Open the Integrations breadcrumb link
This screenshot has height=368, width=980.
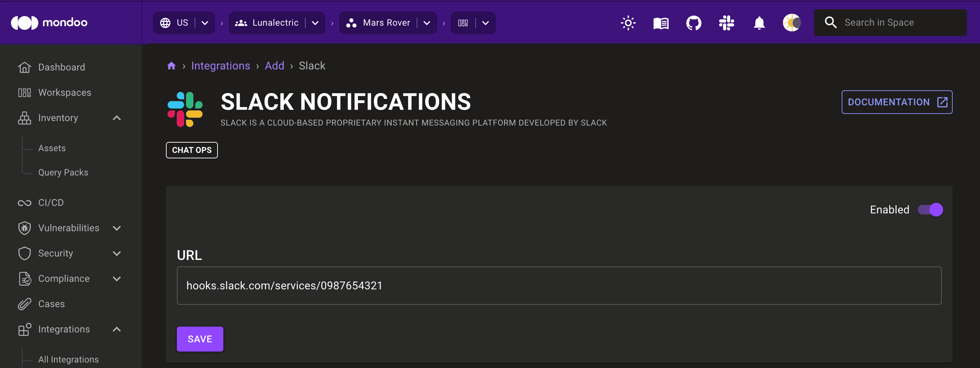click(x=221, y=66)
